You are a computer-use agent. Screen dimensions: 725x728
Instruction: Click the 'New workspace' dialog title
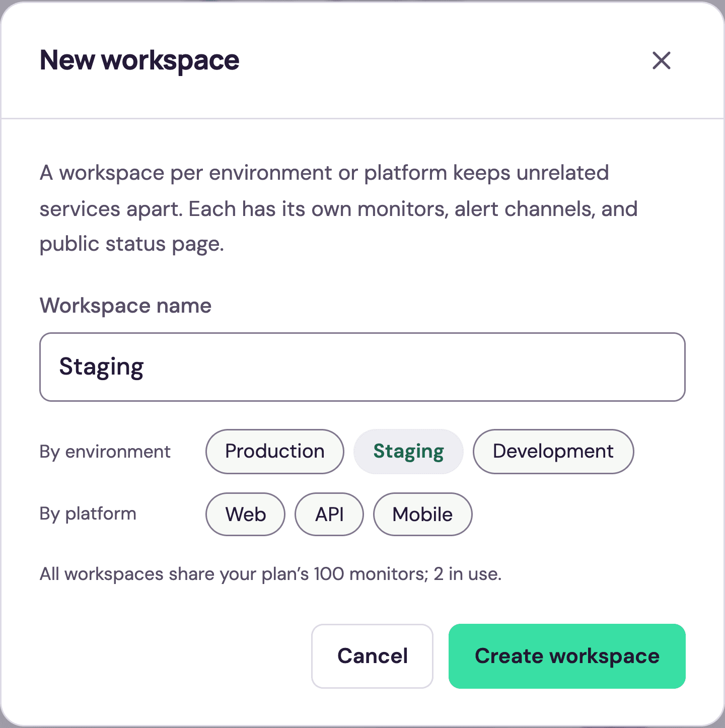tap(139, 60)
